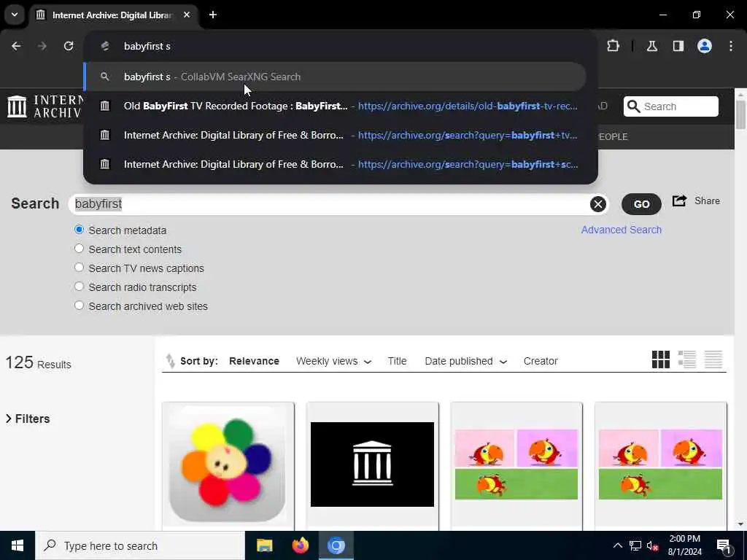This screenshot has height=560, width=747.
Task: Select Search text contents option
Action: pos(79,249)
